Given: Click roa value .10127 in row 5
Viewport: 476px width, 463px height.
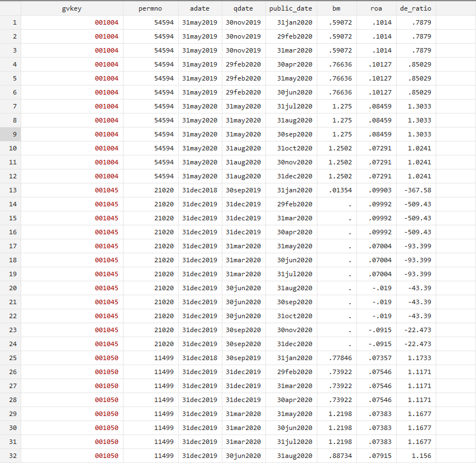Looking at the screenshot, I should [377, 78].
